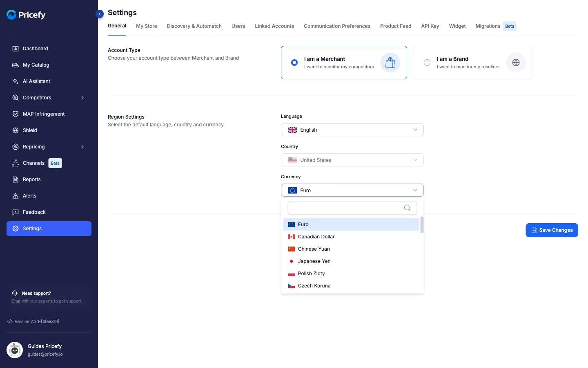The width and height of the screenshot is (588, 368).
Task: Open the Linked Accounts tab
Action: [x=274, y=26]
